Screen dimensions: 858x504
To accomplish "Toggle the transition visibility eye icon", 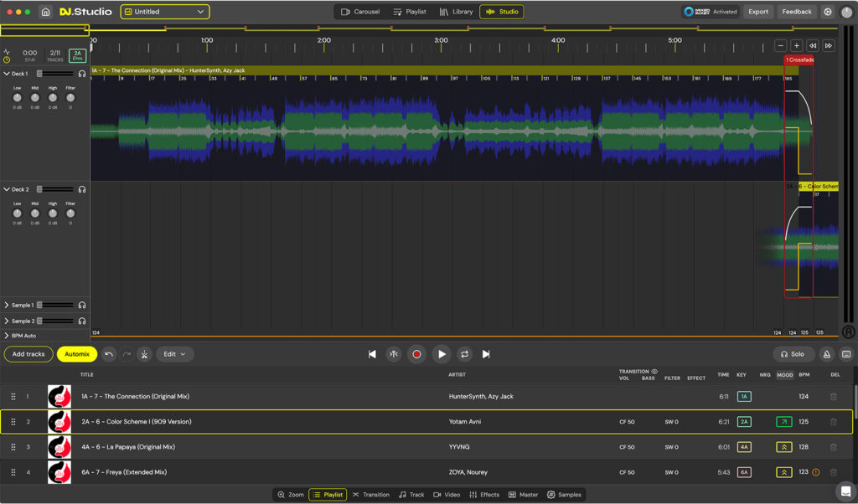I will point(654,372).
